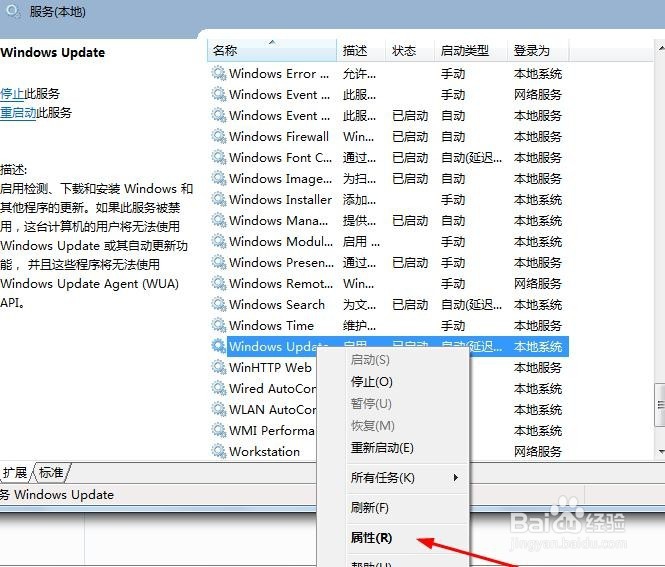665x567 pixels.
Task: Click the scrollbar down arrow of services list
Action: (660, 451)
